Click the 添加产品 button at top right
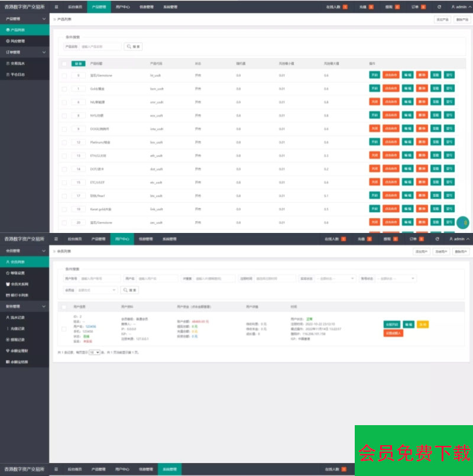The image size is (473, 476). tap(442, 20)
